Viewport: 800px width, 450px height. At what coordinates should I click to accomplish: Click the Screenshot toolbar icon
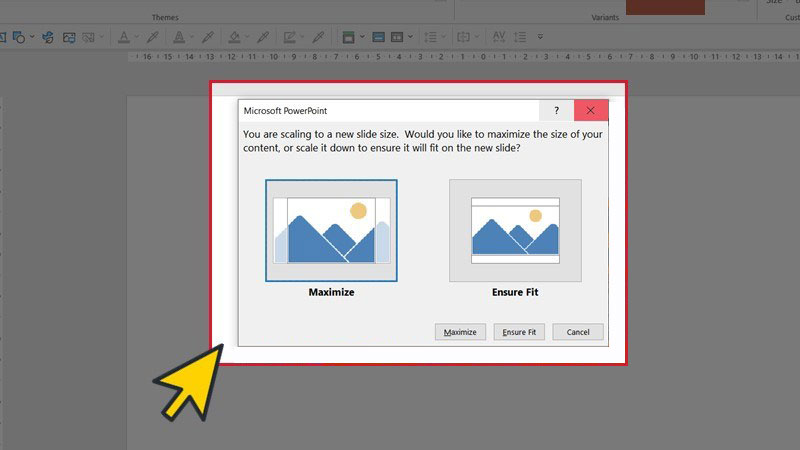[89, 37]
